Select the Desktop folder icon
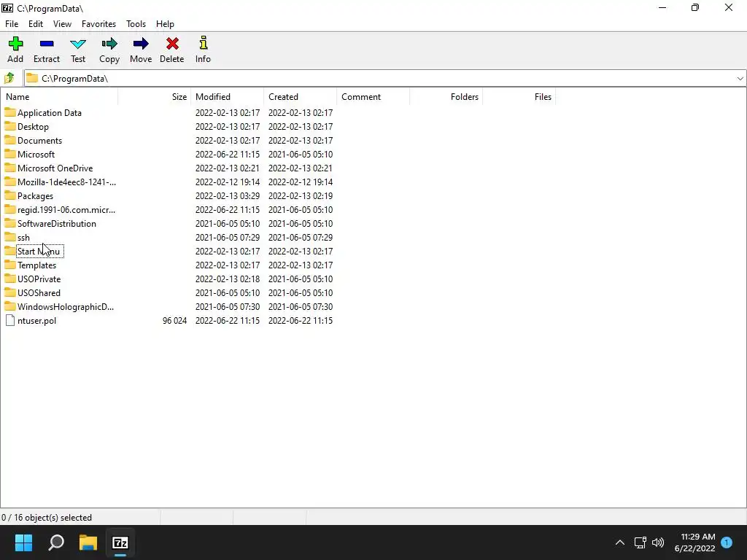747x560 pixels. (10, 126)
